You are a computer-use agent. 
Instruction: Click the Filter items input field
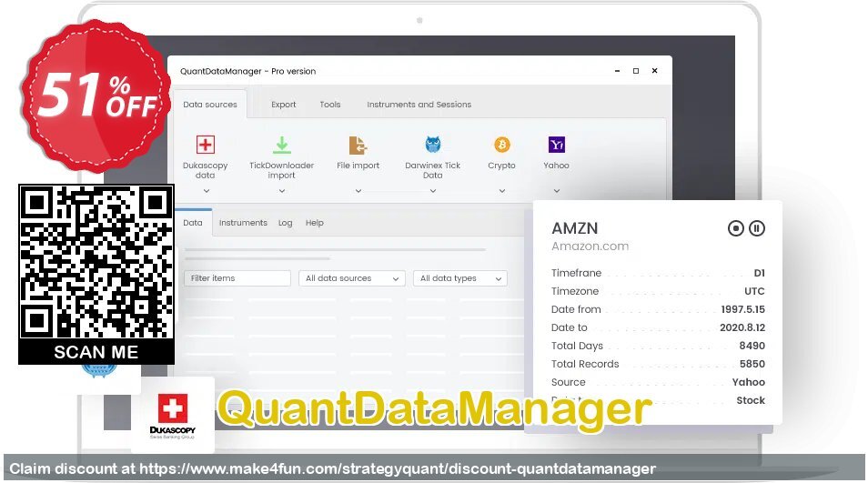[x=237, y=278]
